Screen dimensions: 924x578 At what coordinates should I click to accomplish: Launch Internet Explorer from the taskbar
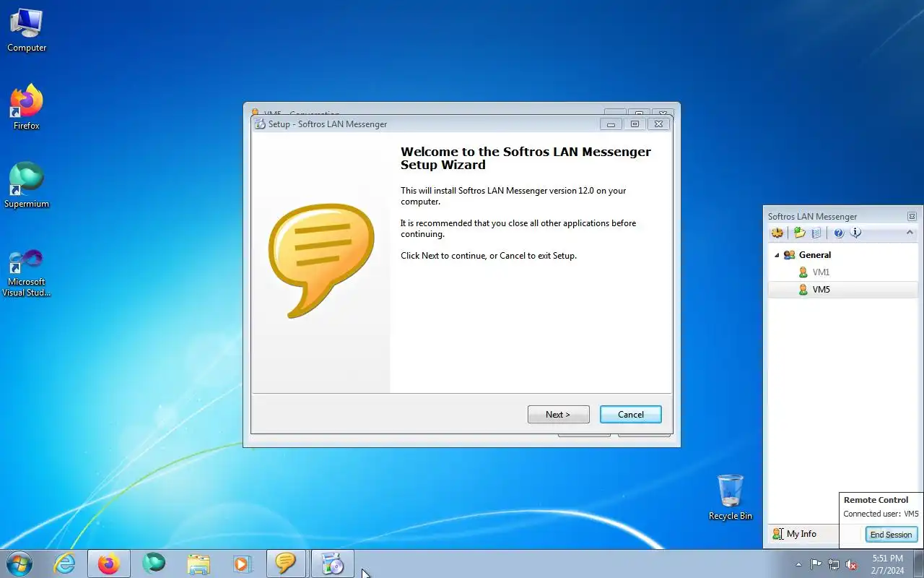(65, 564)
